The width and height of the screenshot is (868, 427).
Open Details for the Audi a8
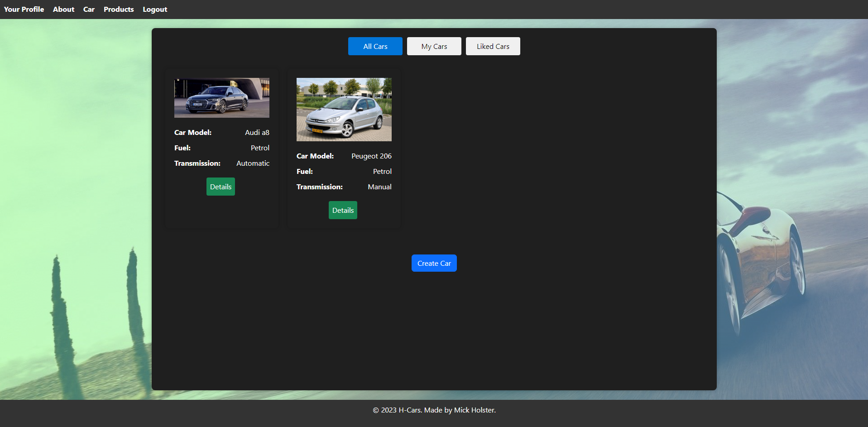coord(221,187)
